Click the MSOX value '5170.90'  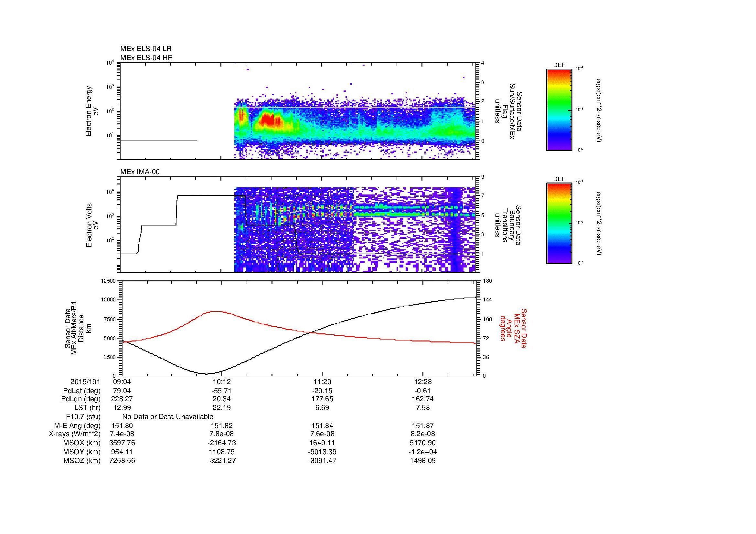pyautogui.click(x=423, y=443)
